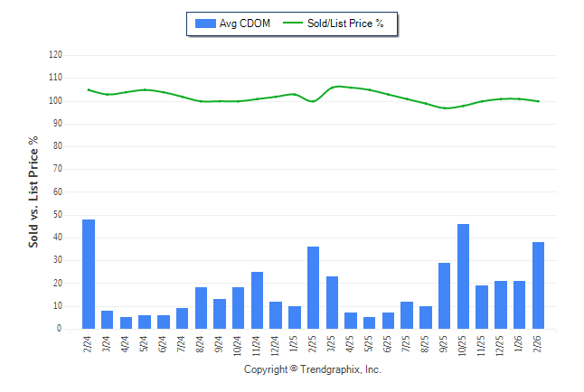584x392 pixels.
Task: Toggle the Avg CDOM legend label
Action: (x=246, y=23)
